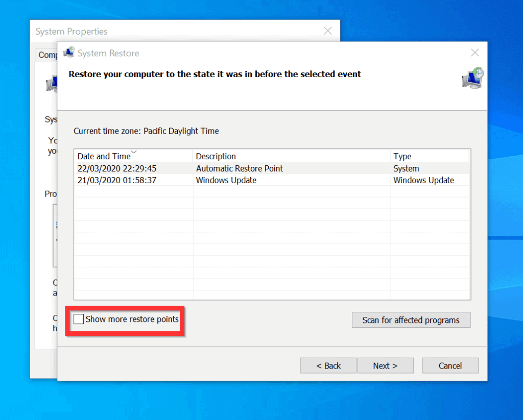Close the System Restore dialog
Image resolution: width=523 pixels, height=420 pixels.
(x=475, y=53)
